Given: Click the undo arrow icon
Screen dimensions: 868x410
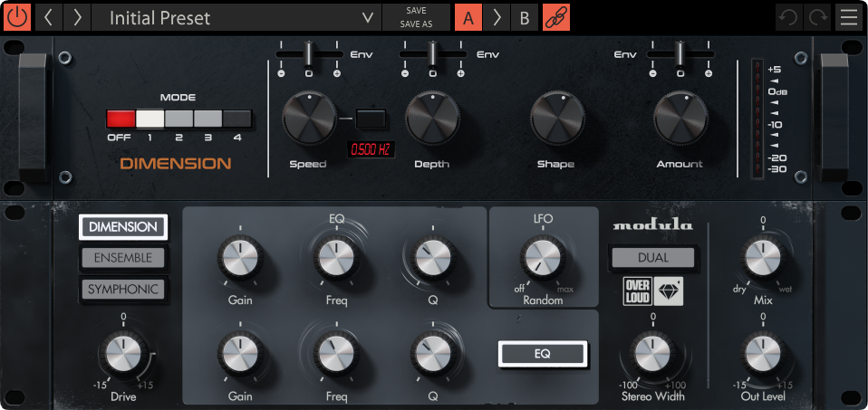Looking at the screenshot, I should [x=787, y=17].
